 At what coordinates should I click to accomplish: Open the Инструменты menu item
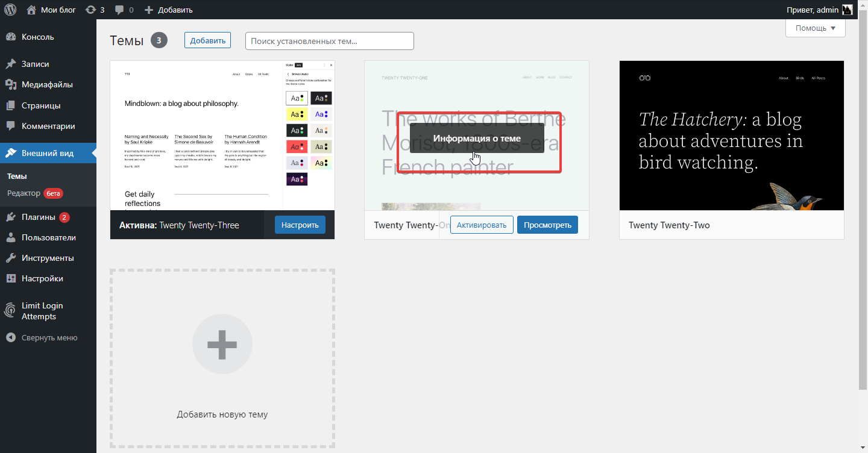click(48, 258)
